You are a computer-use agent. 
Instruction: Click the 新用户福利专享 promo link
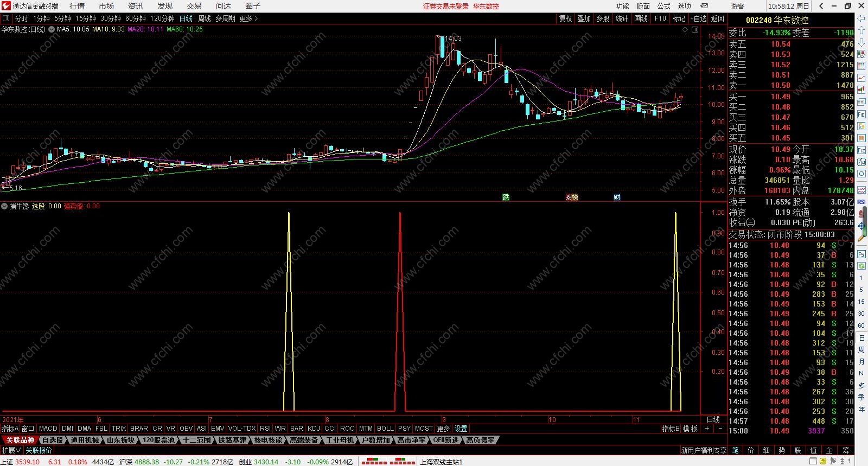[704, 450]
